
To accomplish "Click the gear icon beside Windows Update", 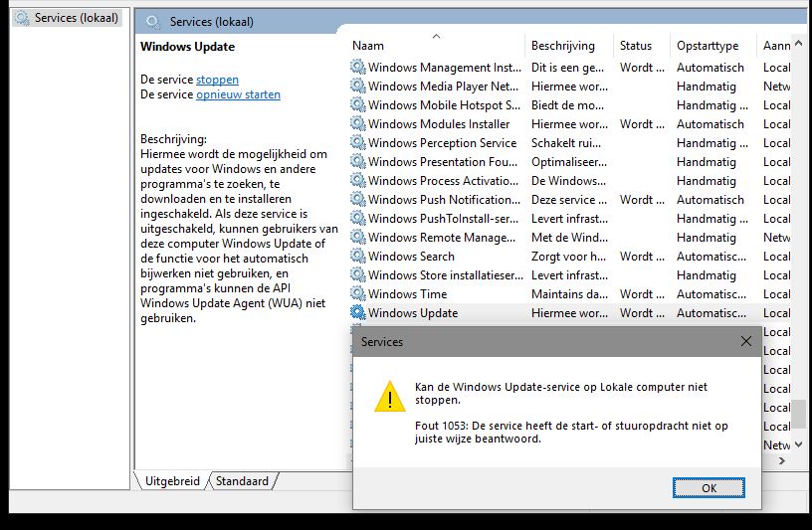I will 358,312.
